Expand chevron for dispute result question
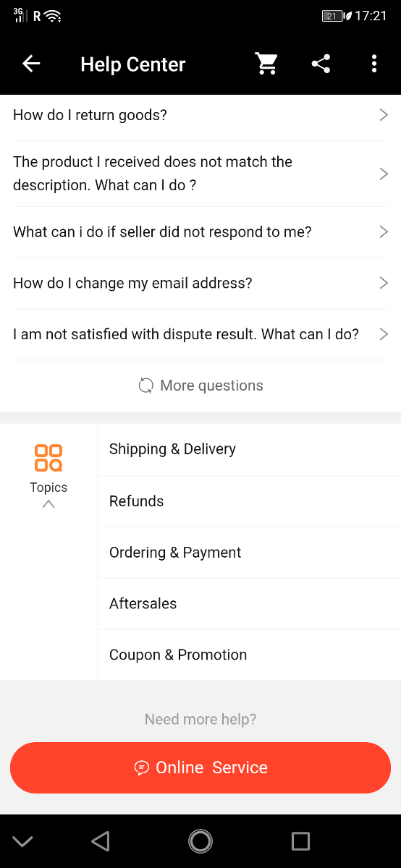This screenshot has height=868, width=401. 384,334
